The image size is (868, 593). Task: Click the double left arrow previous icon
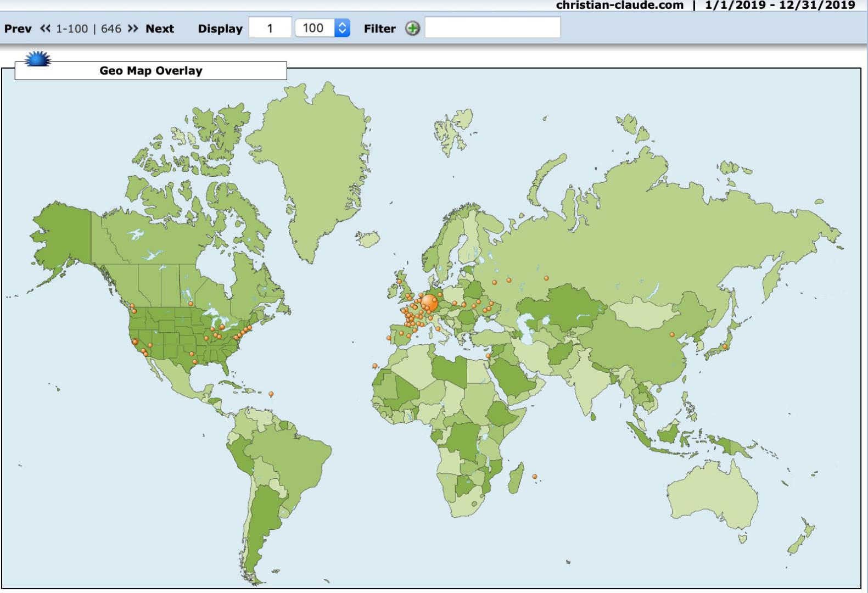pos(45,29)
